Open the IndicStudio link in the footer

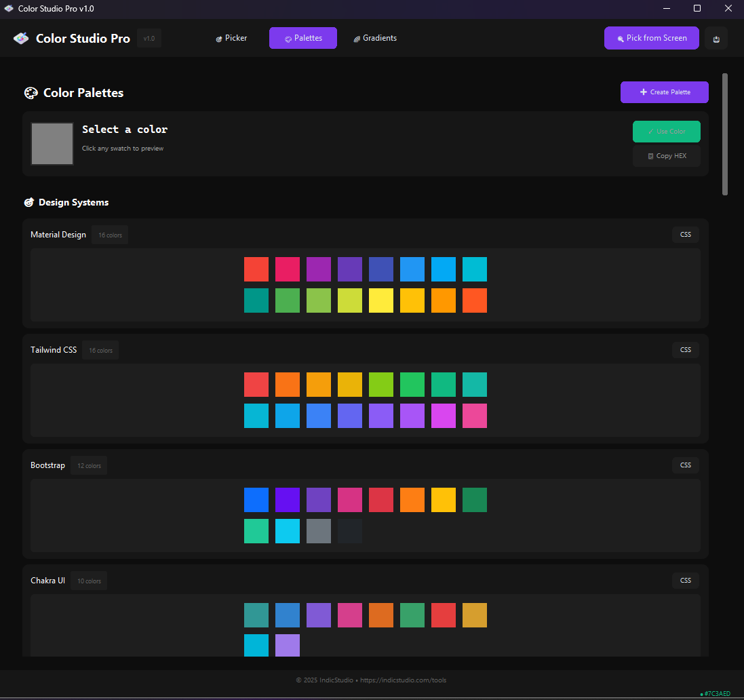[404, 680]
